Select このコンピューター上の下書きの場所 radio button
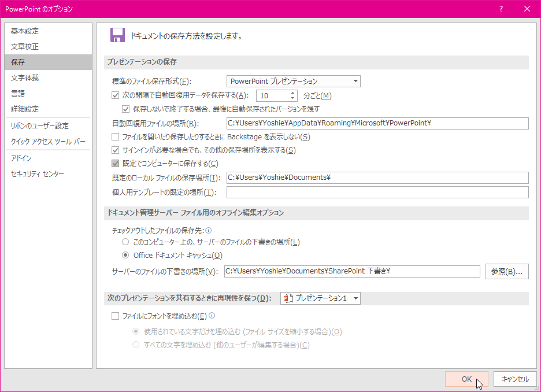Screen dimensions: 541x392 tap(125, 242)
